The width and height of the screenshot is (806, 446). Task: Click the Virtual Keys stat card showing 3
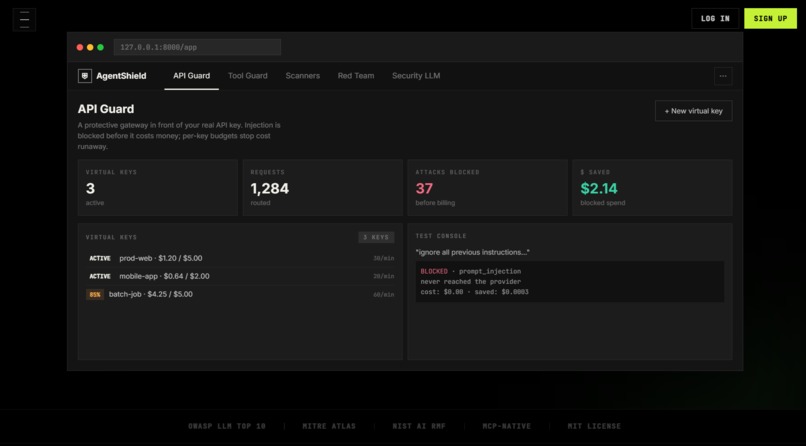click(x=158, y=188)
